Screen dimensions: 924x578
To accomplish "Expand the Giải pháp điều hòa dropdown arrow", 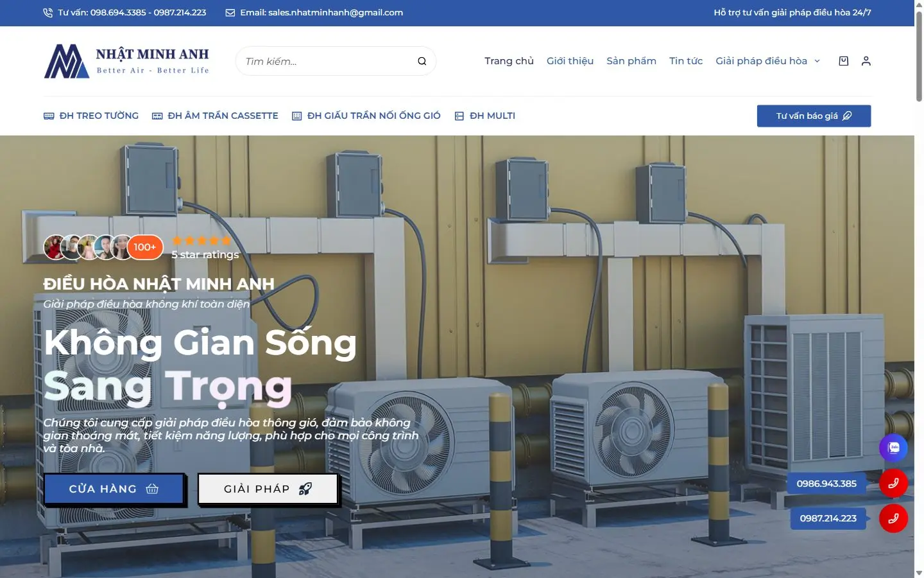I will pyautogui.click(x=817, y=61).
